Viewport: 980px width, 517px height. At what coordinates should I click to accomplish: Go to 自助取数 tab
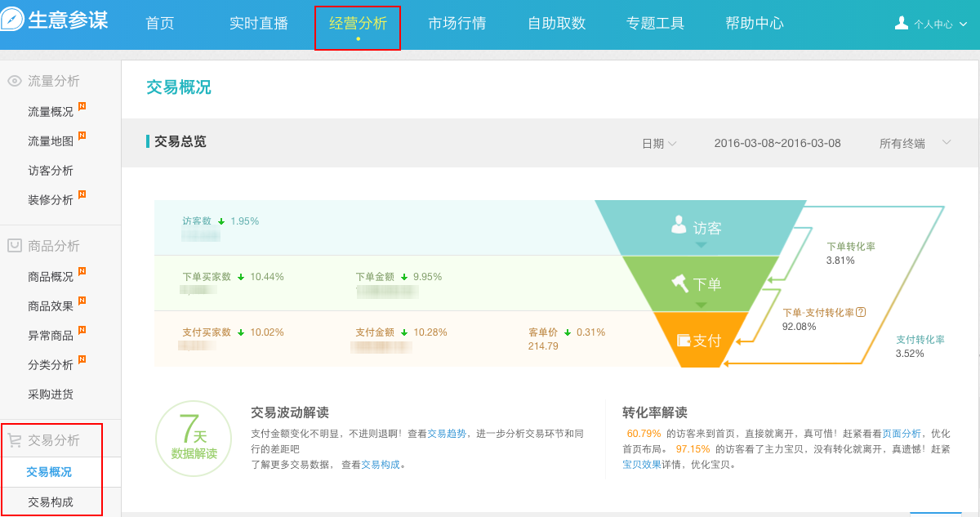tap(557, 24)
